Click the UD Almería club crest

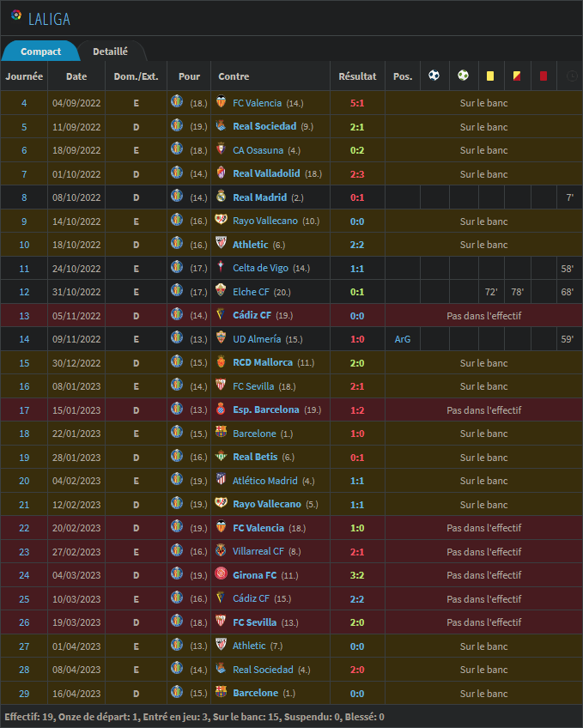coord(221,338)
